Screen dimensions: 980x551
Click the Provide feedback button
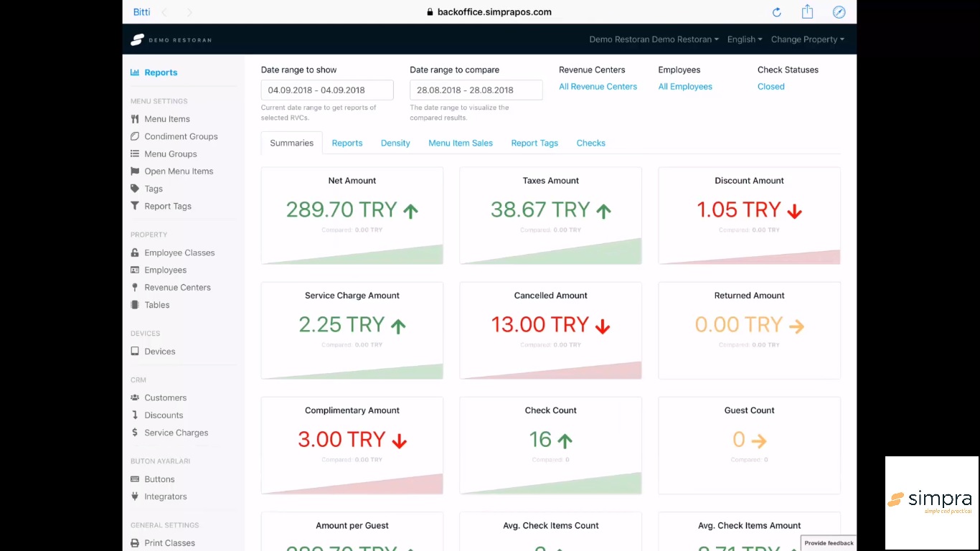pos(828,542)
